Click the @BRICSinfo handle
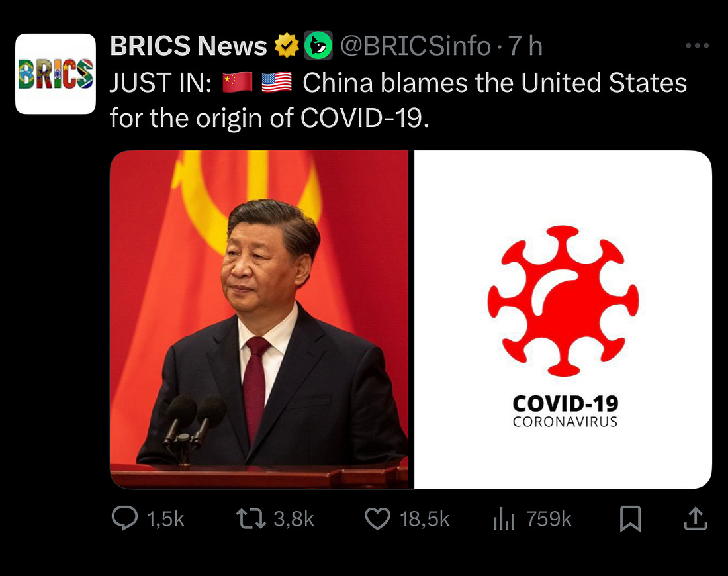 click(416, 46)
